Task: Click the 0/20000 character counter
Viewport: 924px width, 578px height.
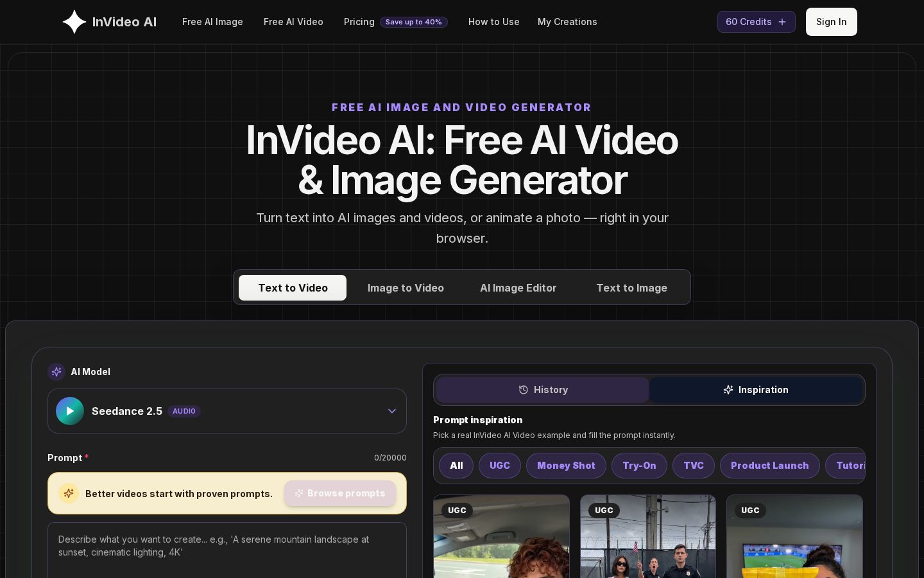Action: point(390,458)
